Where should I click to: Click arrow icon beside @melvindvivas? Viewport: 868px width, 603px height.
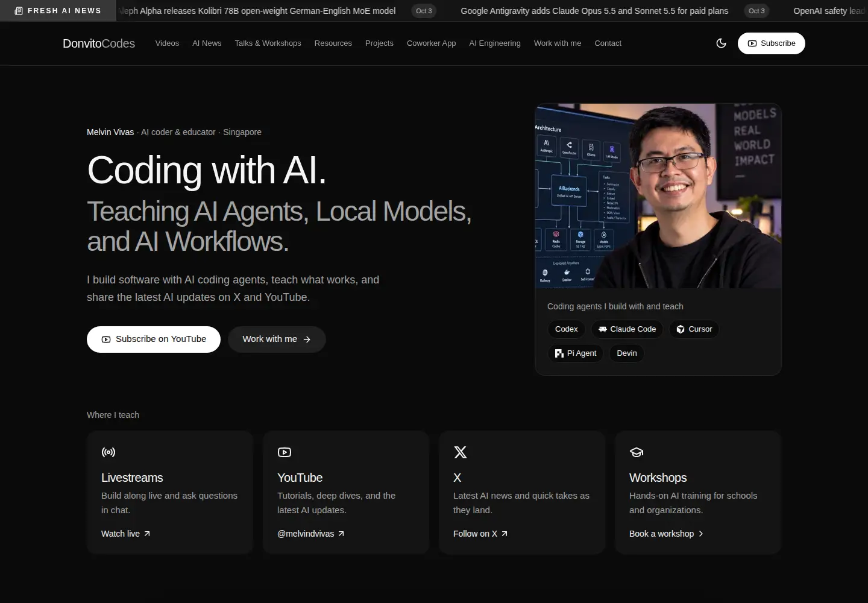[341, 534]
